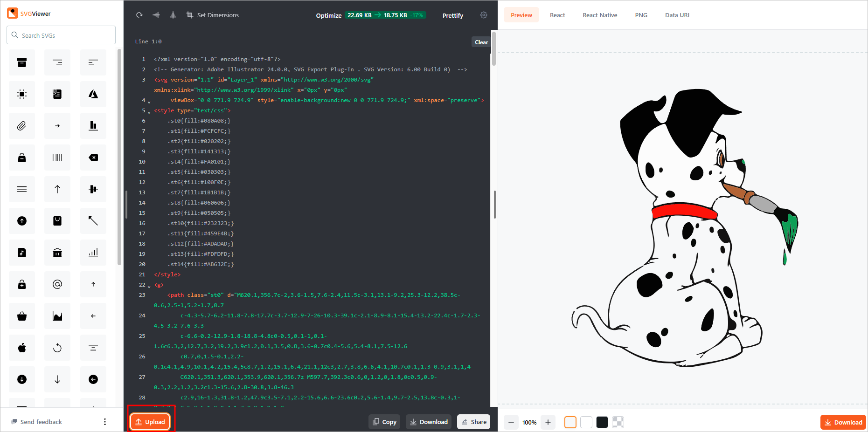The image size is (868, 432).
Task: Click the Send feedback link
Action: (x=36, y=422)
